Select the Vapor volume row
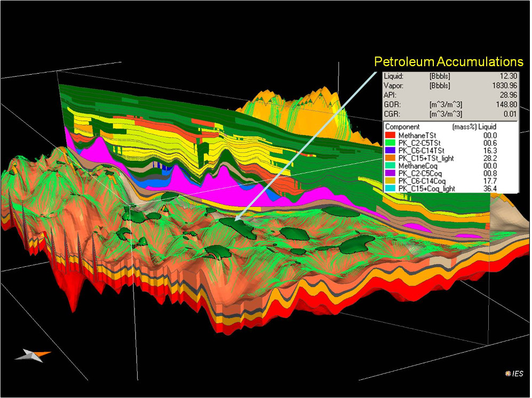The image size is (532, 398). click(x=451, y=85)
